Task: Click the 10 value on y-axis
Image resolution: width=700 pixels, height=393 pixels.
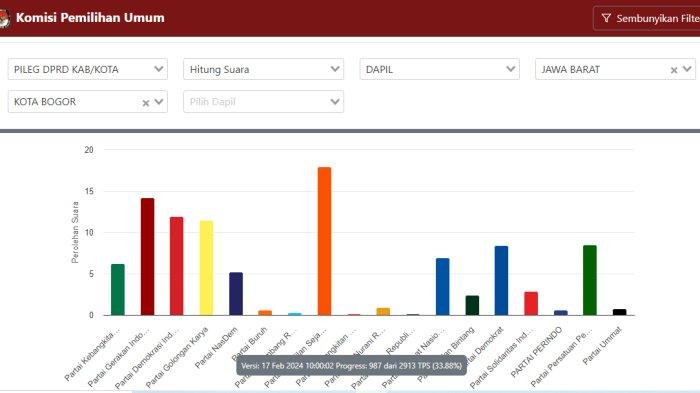Action: coord(89,232)
